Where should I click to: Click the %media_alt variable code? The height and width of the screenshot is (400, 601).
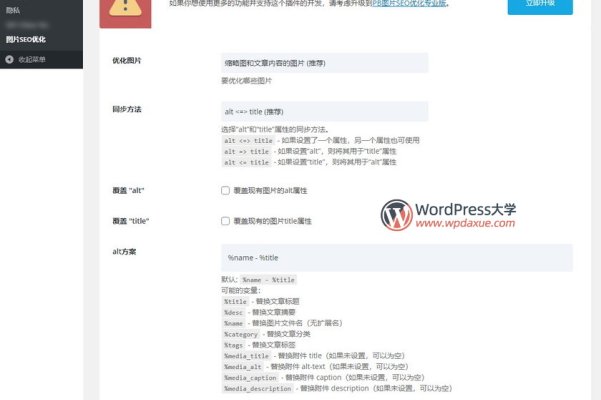point(243,367)
